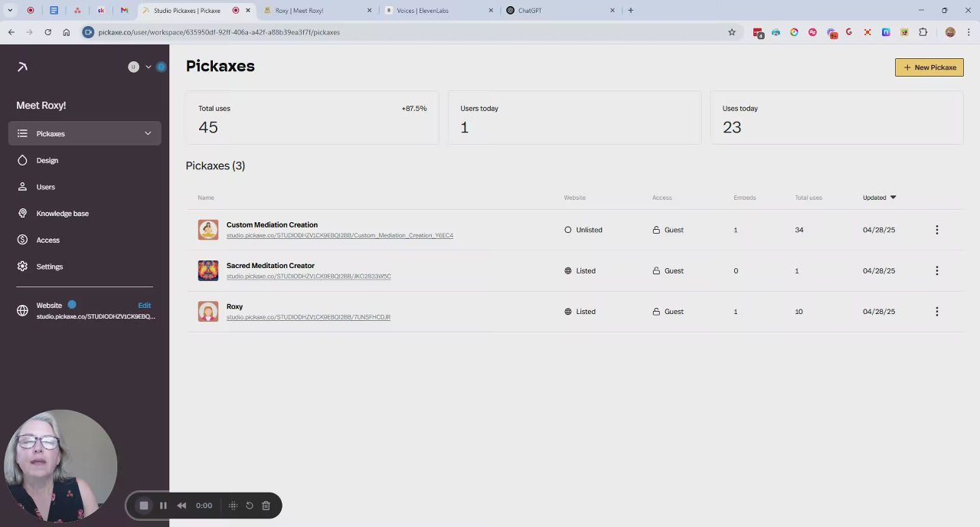This screenshot has width=980, height=527.
Task: Open the three-dot menu for Sacred Meditation Creator
Action: pyautogui.click(x=936, y=270)
